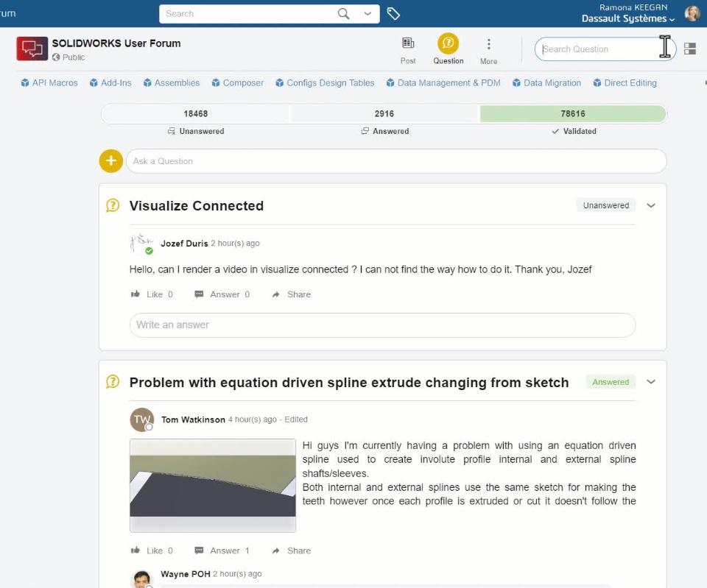Open the Visualize Connected question title
This screenshot has width=707, height=588.
coord(196,206)
